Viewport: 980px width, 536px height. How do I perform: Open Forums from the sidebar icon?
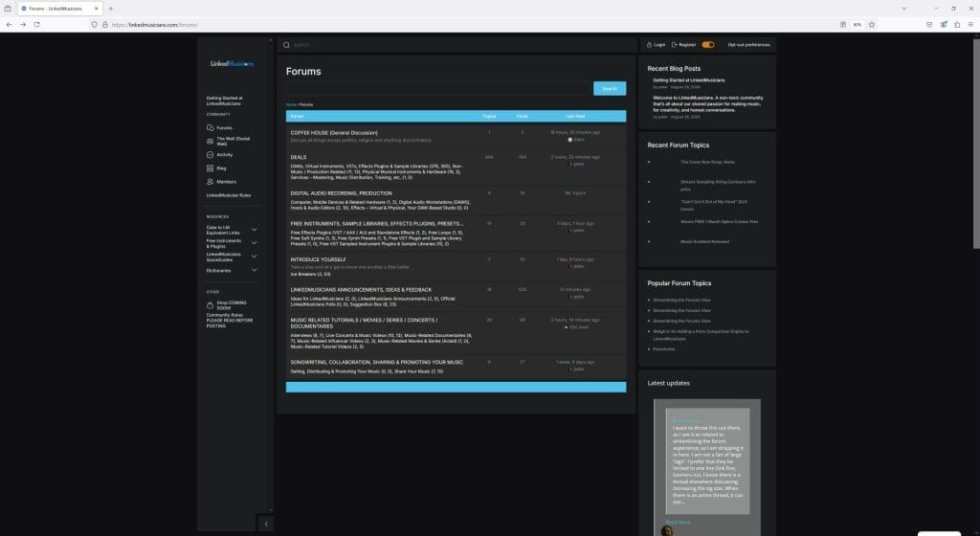(210, 127)
